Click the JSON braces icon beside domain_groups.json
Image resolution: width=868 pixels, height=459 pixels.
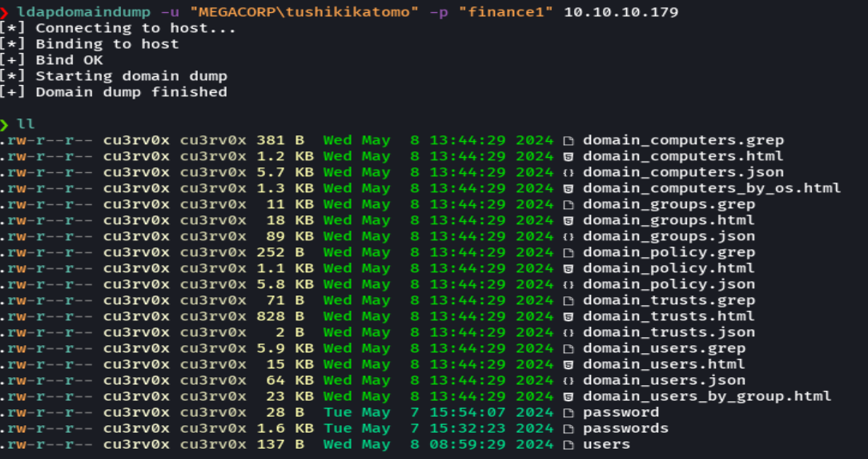tap(568, 237)
